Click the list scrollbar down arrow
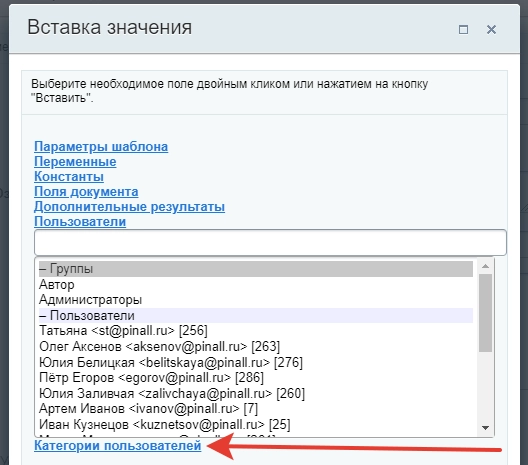This screenshot has width=528, height=465. [x=485, y=428]
